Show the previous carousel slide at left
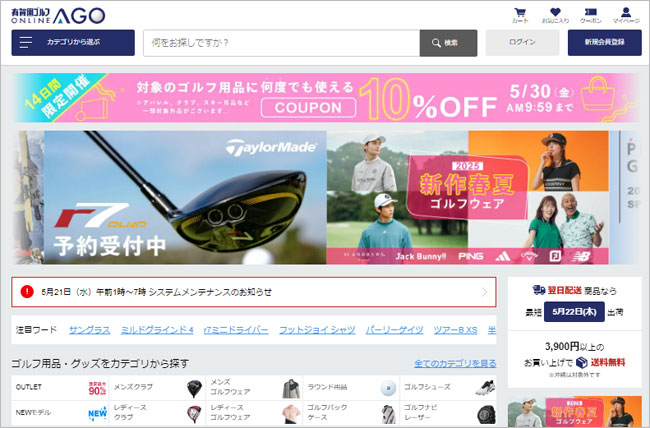 coord(28,197)
